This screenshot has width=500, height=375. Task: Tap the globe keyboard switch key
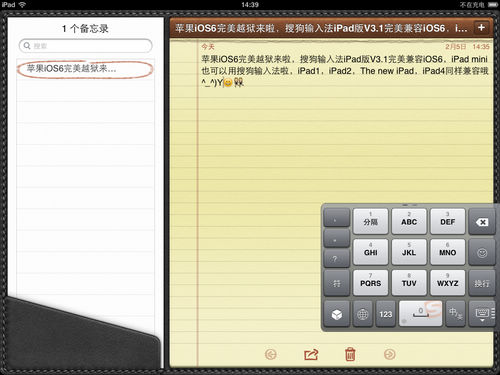(x=362, y=314)
